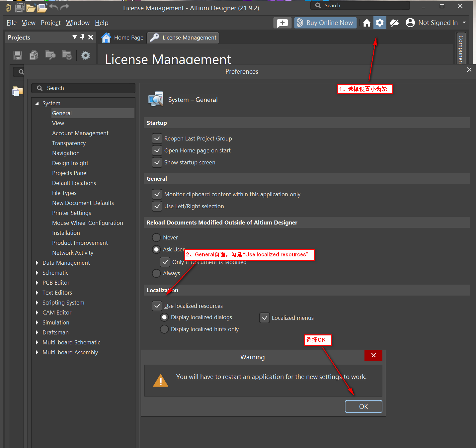Select the Always reload option
This screenshot has width=476, height=448.
pos(156,273)
